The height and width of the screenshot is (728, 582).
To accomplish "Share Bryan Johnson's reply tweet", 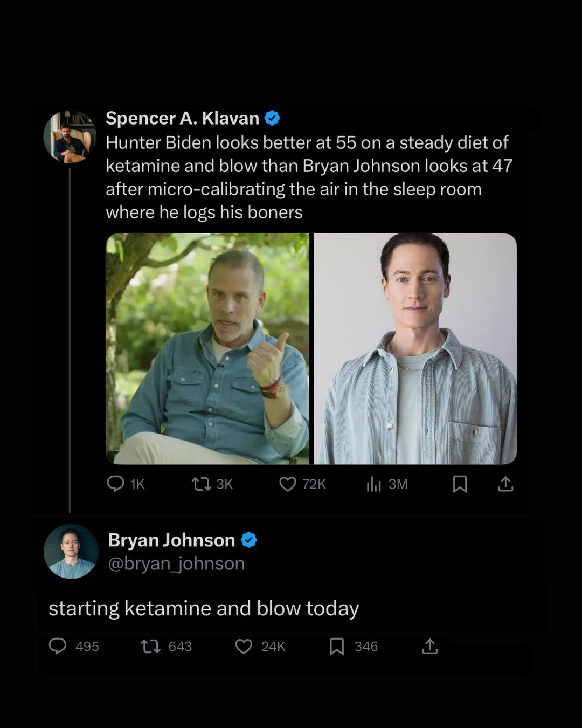I will [x=429, y=646].
